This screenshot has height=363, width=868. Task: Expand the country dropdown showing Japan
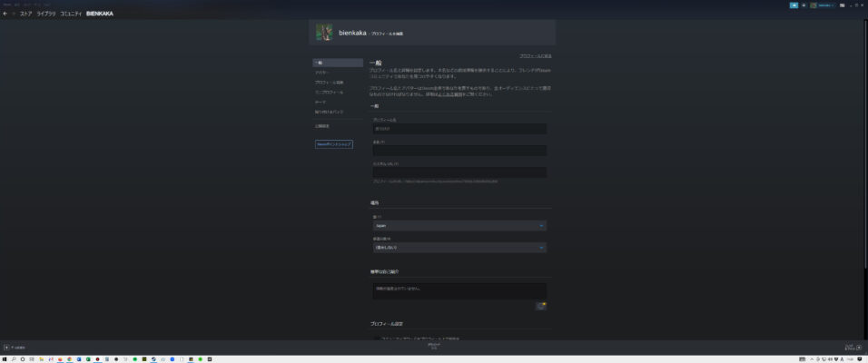click(x=459, y=225)
